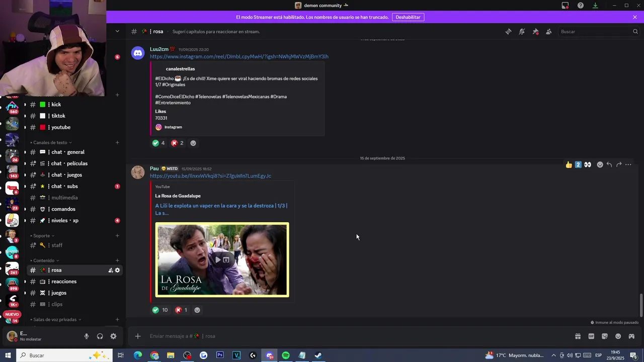Forward Pau's message

pyautogui.click(x=619, y=164)
